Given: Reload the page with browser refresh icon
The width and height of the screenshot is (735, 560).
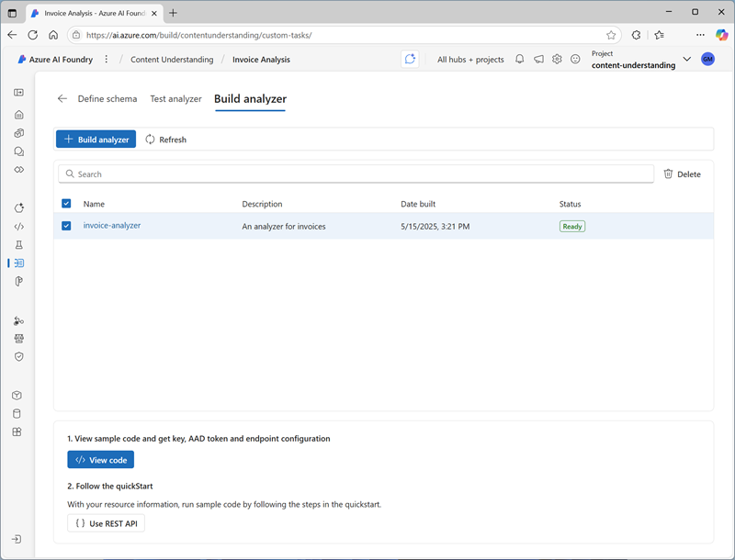Looking at the screenshot, I should pyautogui.click(x=33, y=35).
